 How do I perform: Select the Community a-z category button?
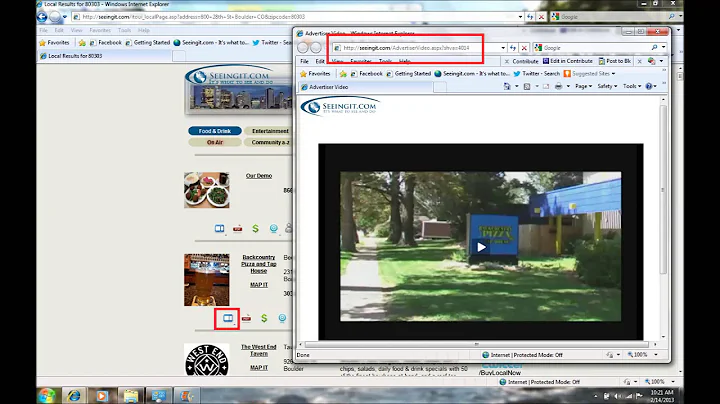270,142
